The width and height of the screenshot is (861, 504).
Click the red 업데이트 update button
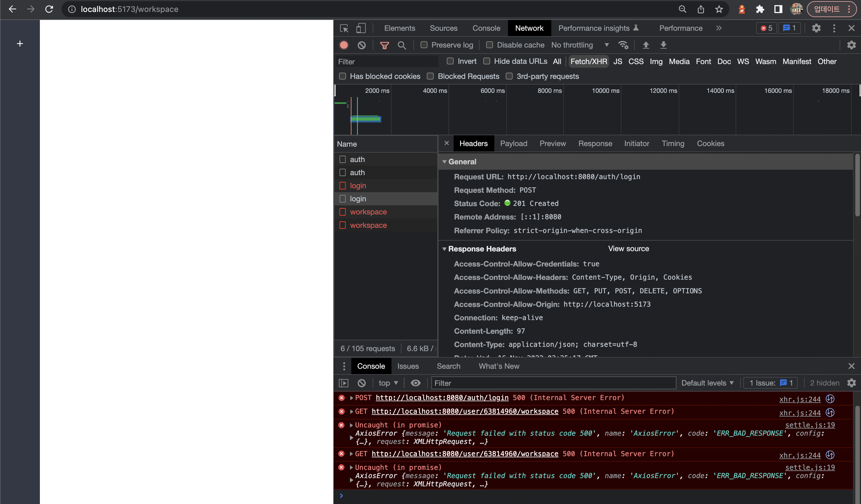click(x=832, y=9)
